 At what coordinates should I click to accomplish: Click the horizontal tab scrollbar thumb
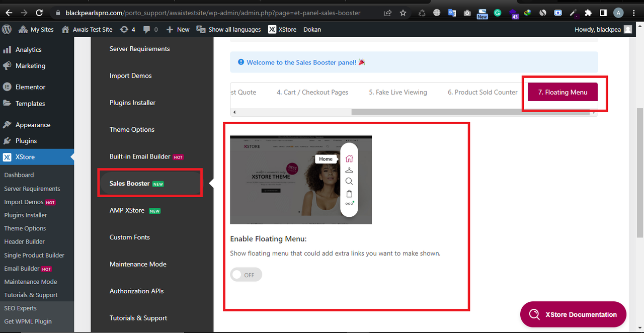pyautogui.click(x=470, y=112)
